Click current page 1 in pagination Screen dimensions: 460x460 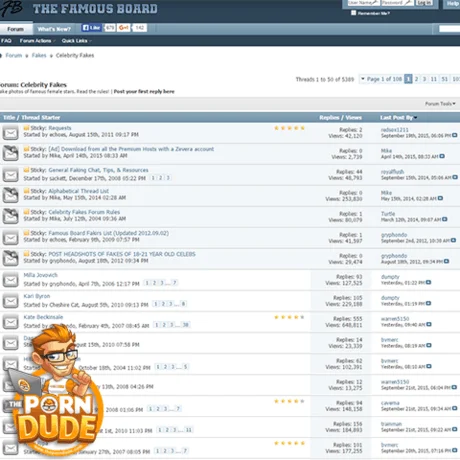point(408,79)
